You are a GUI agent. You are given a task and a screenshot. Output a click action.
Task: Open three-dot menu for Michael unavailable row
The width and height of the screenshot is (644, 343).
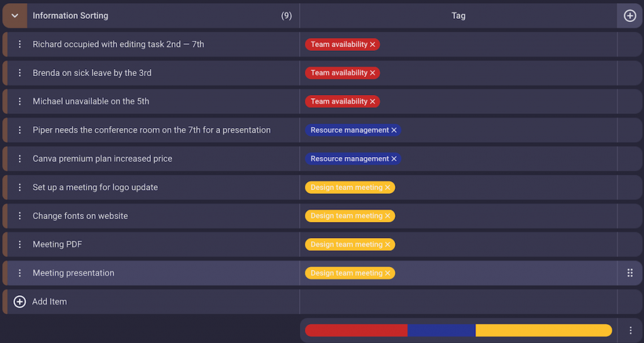coord(19,102)
